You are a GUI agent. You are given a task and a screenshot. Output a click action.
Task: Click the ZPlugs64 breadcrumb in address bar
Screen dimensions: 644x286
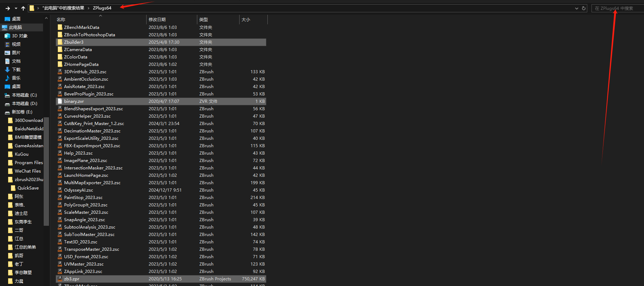pyautogui.click(x=102, y=8)
